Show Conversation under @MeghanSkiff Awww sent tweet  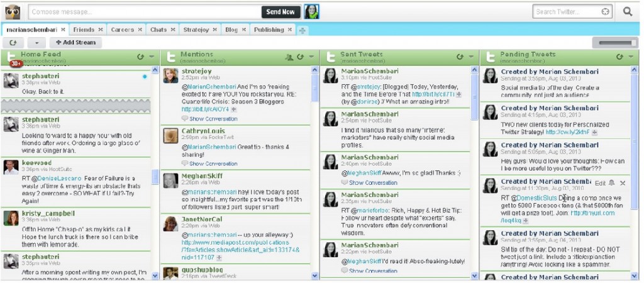[x=373, y=183]
